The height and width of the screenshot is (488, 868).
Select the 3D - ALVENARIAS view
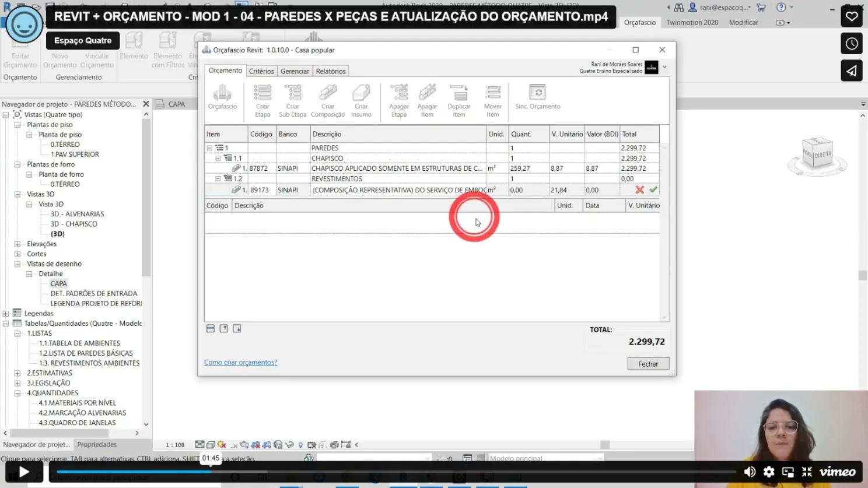pyautogui.click(x=77, y=214)
